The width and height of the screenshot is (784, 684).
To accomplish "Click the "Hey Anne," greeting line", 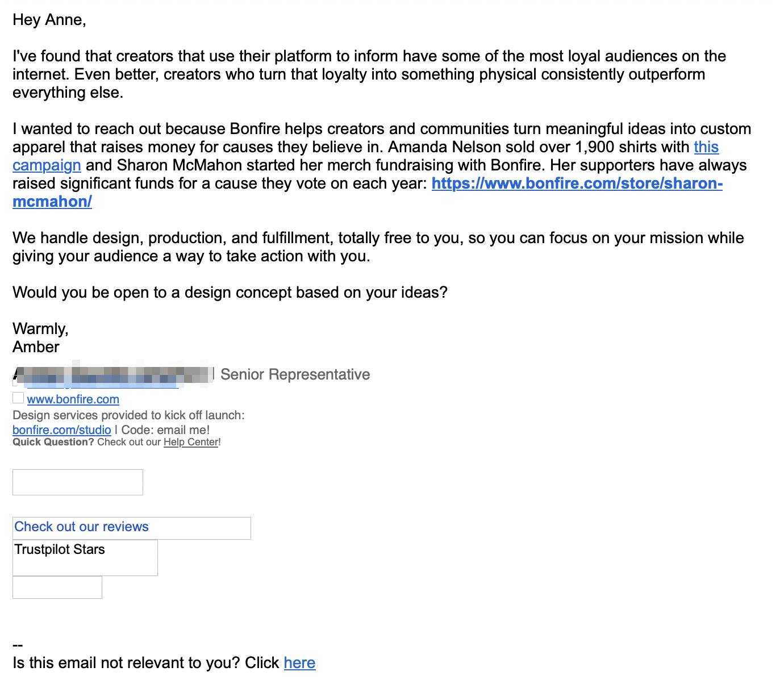I will 49,20.
